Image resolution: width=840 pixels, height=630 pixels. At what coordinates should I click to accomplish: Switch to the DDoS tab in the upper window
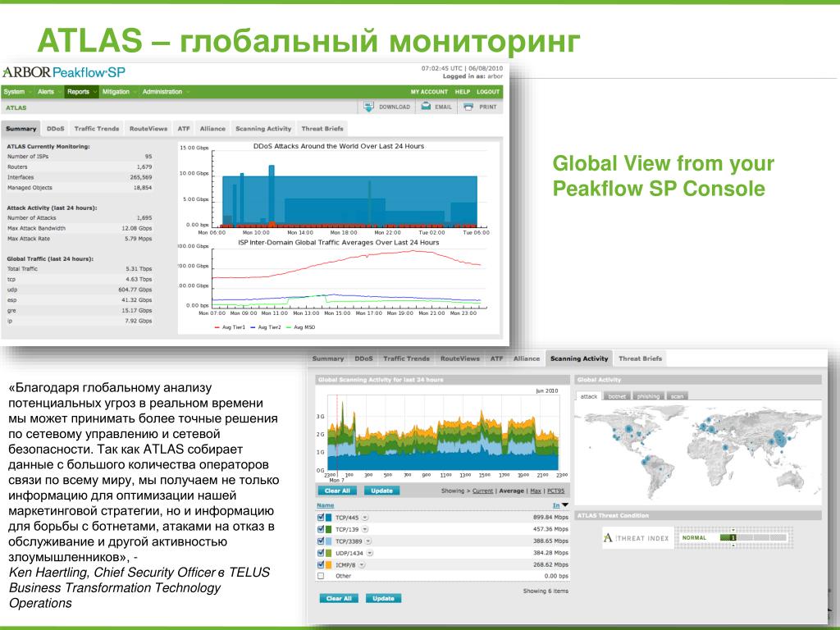coord(55,129)
